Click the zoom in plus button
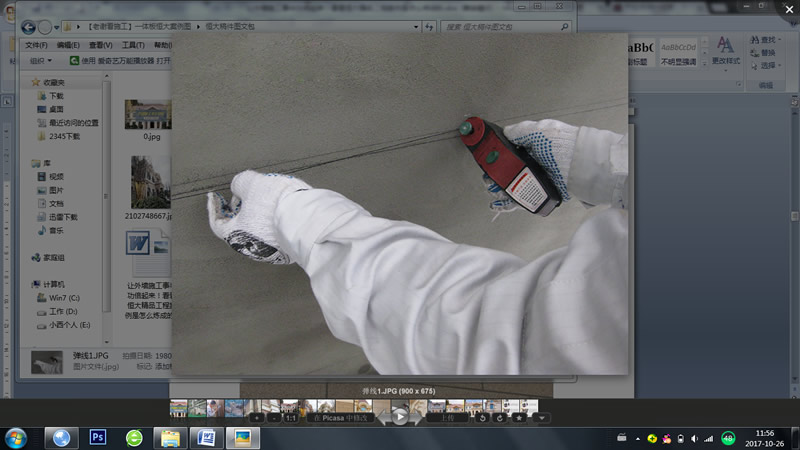This screenshot has width=800, height=450. coord(255,417)
